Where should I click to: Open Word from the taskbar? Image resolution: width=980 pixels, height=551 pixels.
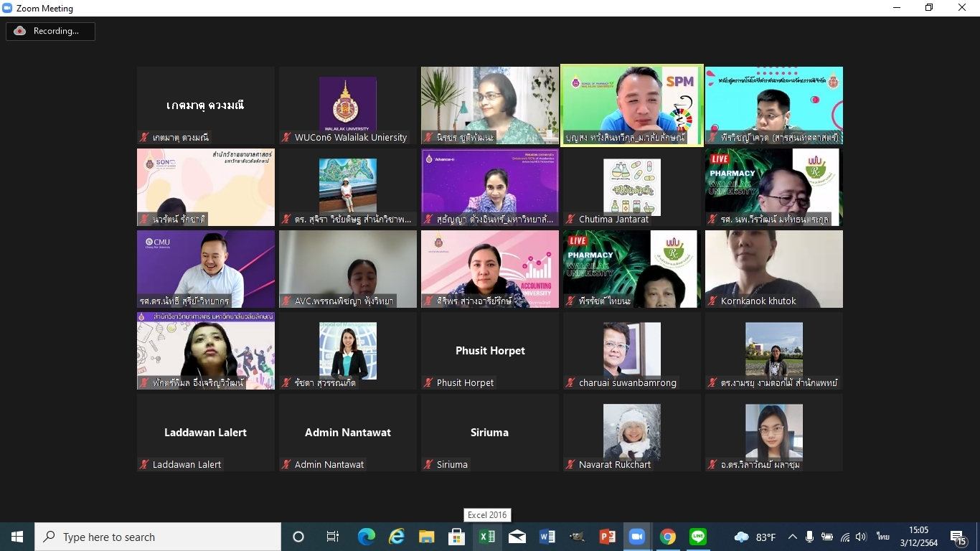coord(547,537)
